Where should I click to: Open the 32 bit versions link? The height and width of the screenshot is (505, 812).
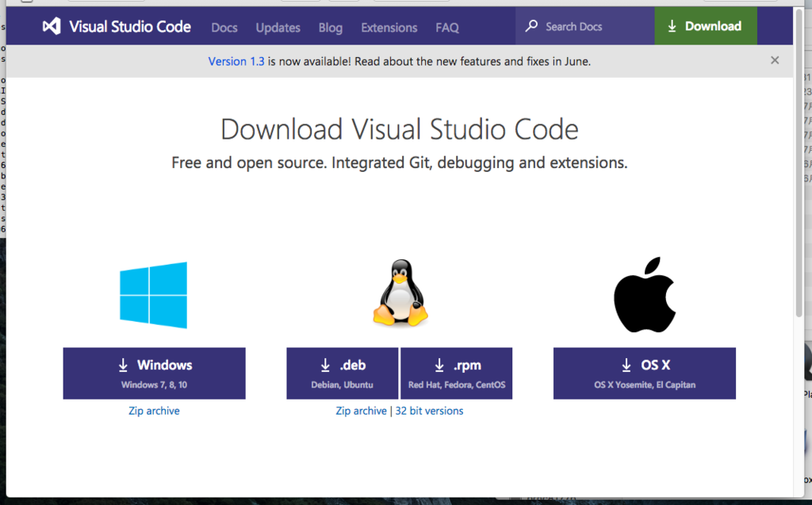click(429, 411)
